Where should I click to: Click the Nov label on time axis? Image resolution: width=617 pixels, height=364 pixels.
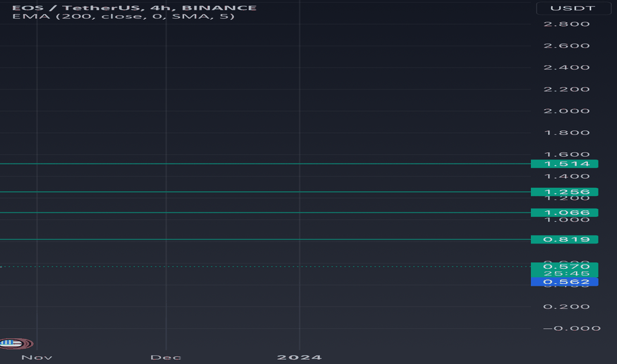point(36,357)
